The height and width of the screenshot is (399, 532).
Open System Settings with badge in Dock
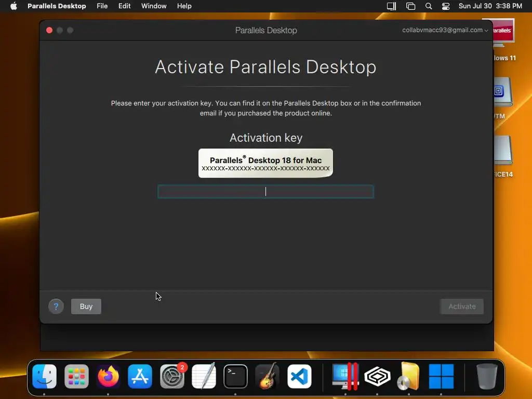pos(172,376)
